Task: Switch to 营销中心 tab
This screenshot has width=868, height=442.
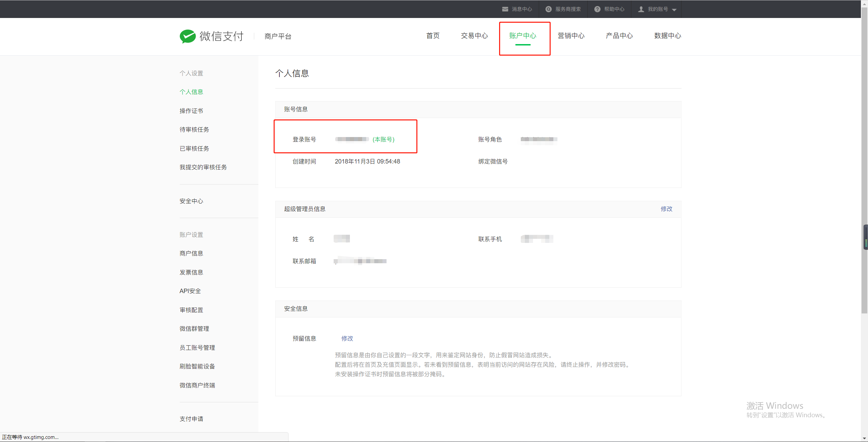Action: 571,36
